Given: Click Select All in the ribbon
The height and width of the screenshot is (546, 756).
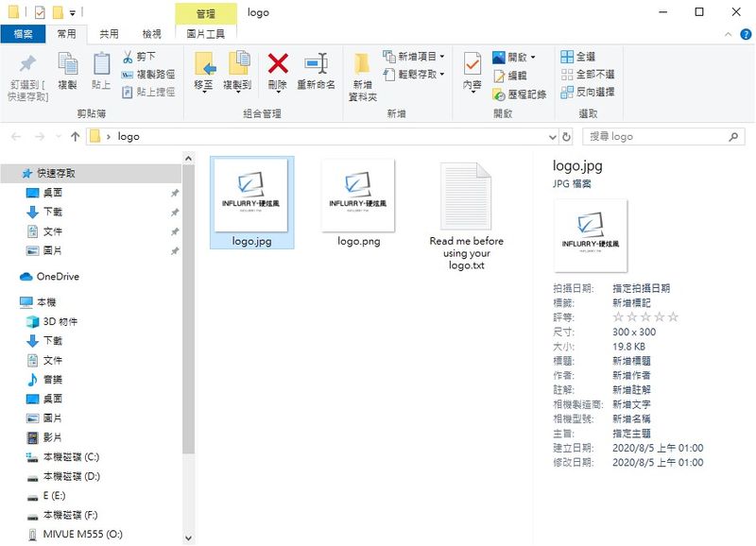Looking at the screenshot, I should pos(578,57).
